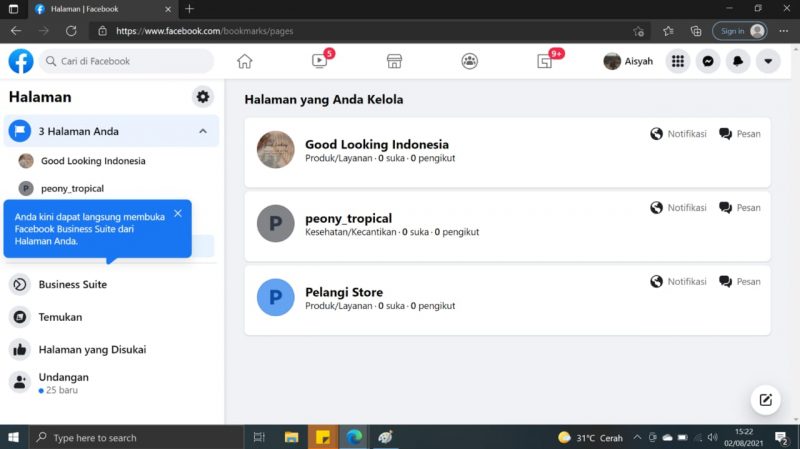Open the notifications bell
The width and height of the screenshot is (800, 449).
click(738, 61)
